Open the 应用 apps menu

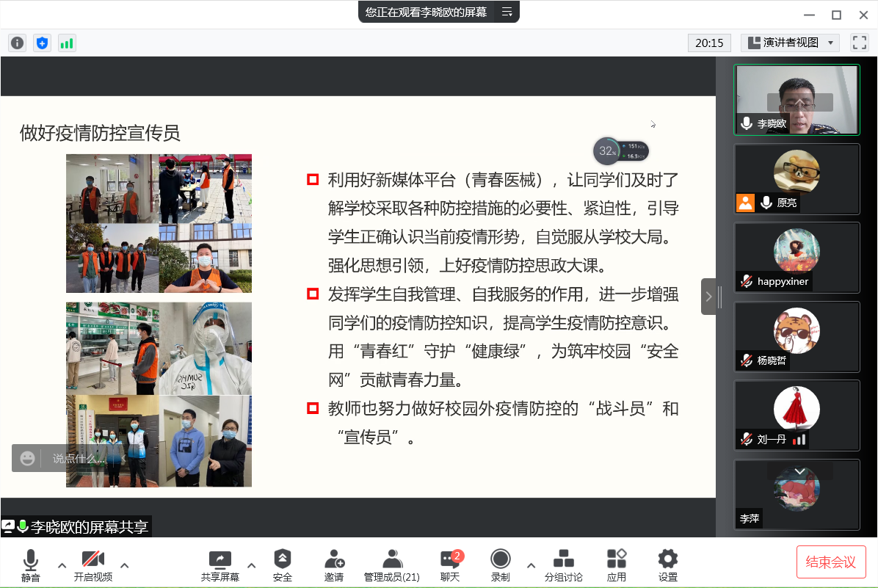point(617,565)
